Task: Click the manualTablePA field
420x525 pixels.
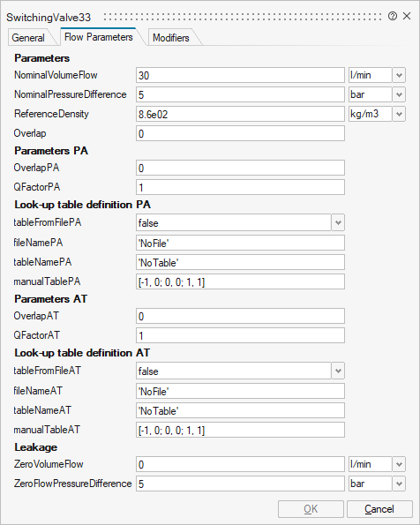Action: [240, 282]
